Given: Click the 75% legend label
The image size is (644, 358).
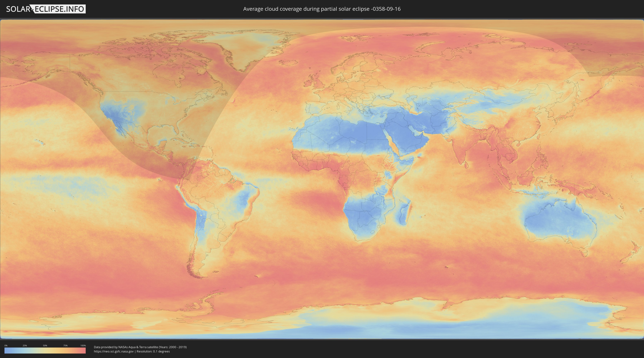Looking at the screenshot, I should (x=65, y=345).
